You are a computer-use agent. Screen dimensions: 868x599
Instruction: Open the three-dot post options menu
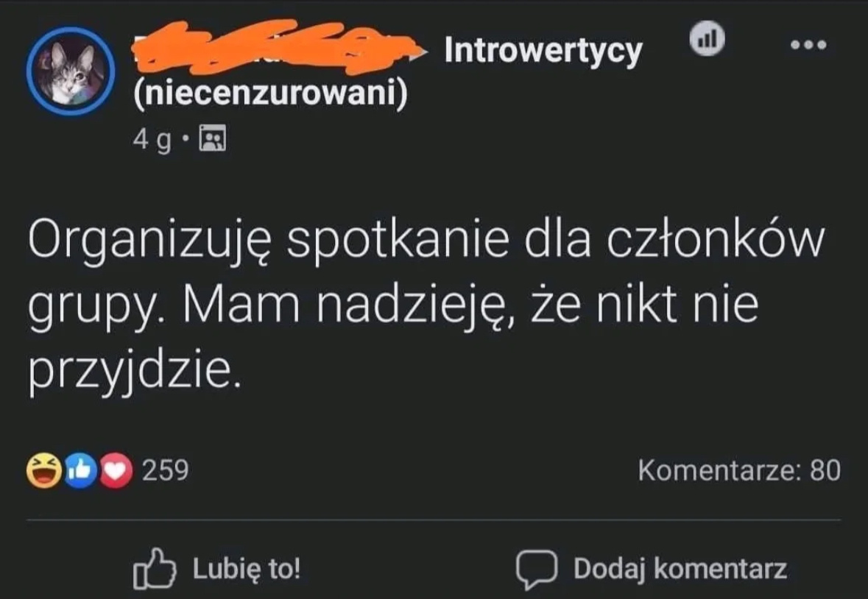tap(808, 45)
